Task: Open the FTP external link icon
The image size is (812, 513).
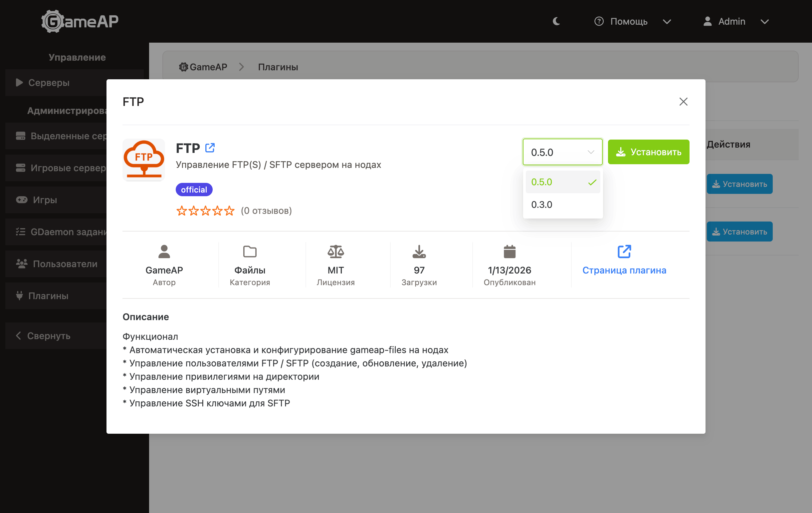Action: [x=210, y=148]
